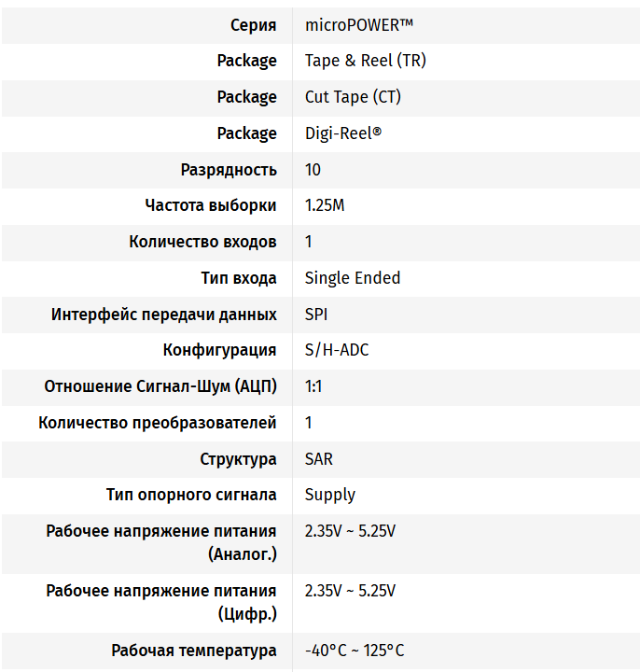This screenshot has width=640, height=672.
Task: Select the "1:1" ratio value
Action: (313, 386)
